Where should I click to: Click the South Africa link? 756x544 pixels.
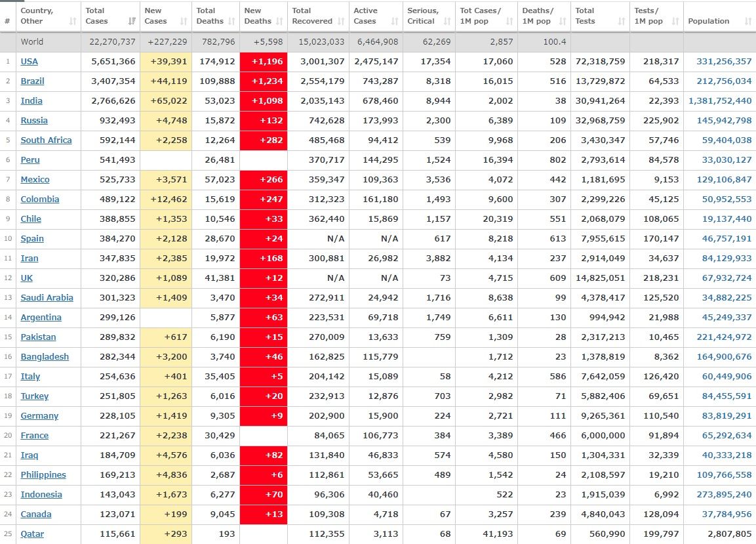pyautogui.click(x=46, y=140)
